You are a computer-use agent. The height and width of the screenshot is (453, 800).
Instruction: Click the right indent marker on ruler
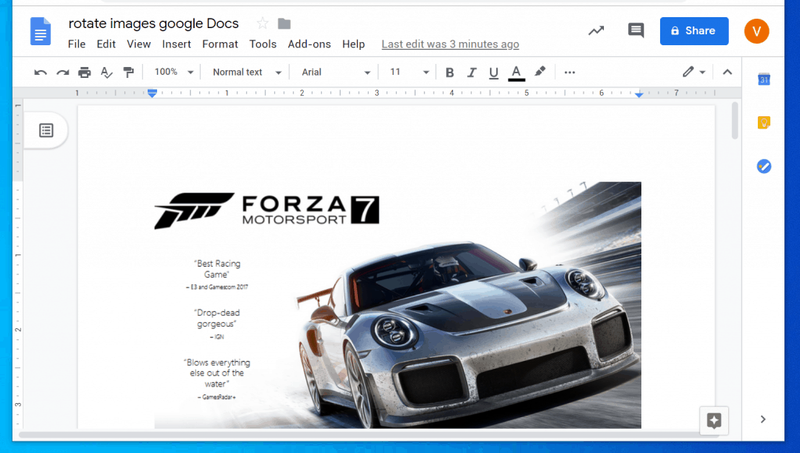pyautogui.click(x=639, y=94)
